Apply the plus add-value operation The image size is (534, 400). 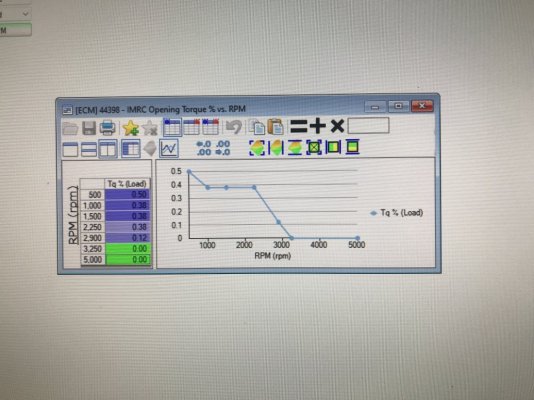(317, 126)
